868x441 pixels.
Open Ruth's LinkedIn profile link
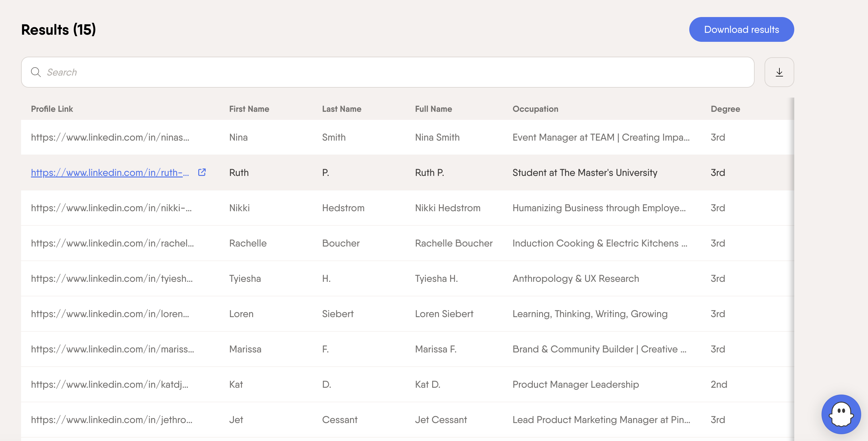coord(110,172)
